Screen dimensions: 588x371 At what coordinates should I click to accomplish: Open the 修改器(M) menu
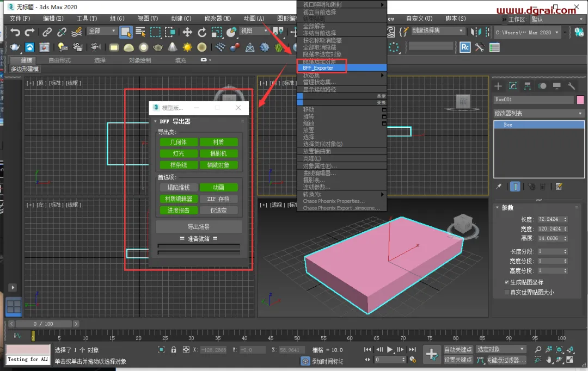(217, 18)
